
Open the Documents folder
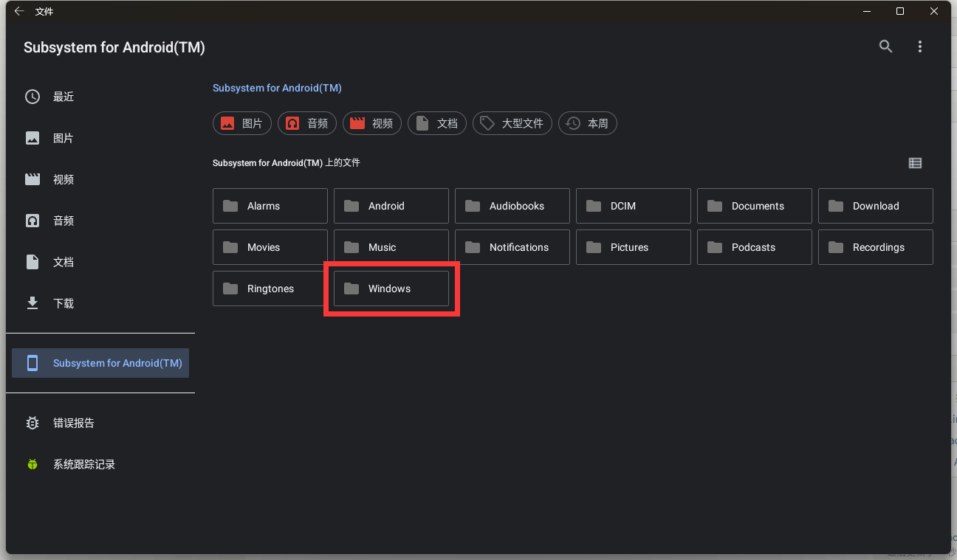tap(755, 206)
